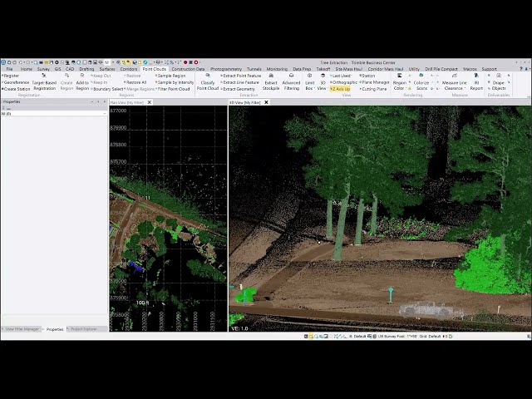Toggle Orthographic view mode
Image resolution: width=532 pixels, height=399 pixels.
click(x=343, y=82)
